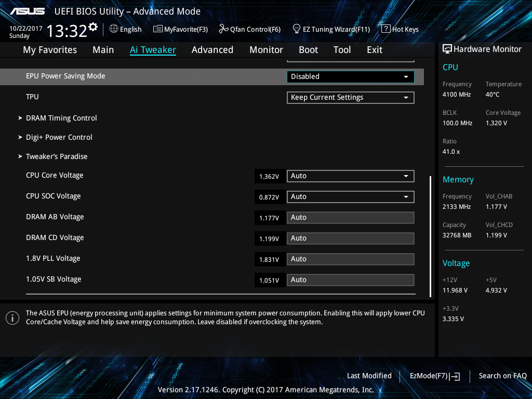
Task: Click the settings gear icon beside clock
Action: point(93,27)
